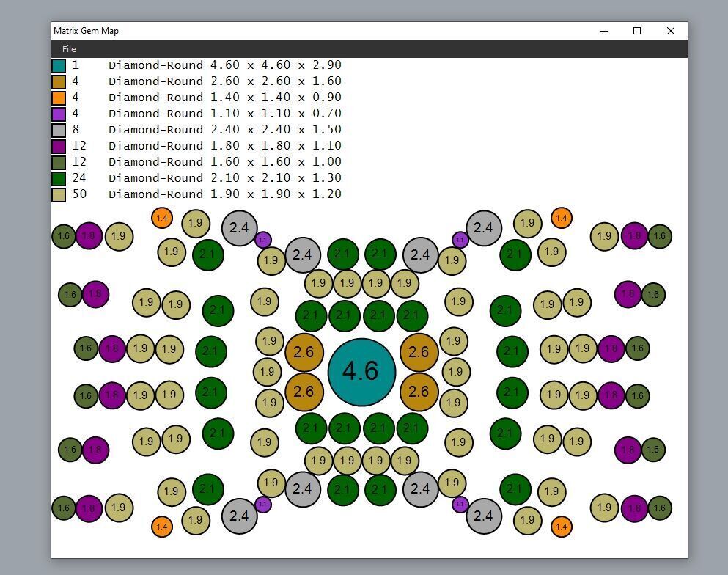Click the quantity 50 in the legend
The height and width of the screenshot is (575, 728).
pyautogui.click(x=79, y=194)
